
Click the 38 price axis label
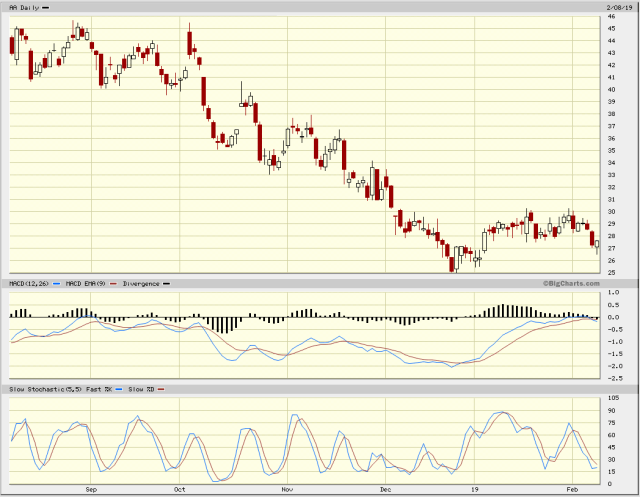611,114
